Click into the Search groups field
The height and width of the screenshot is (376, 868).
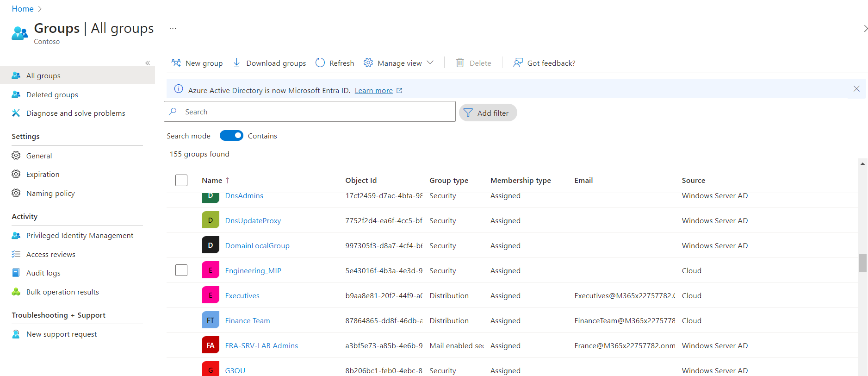[310, 112]
